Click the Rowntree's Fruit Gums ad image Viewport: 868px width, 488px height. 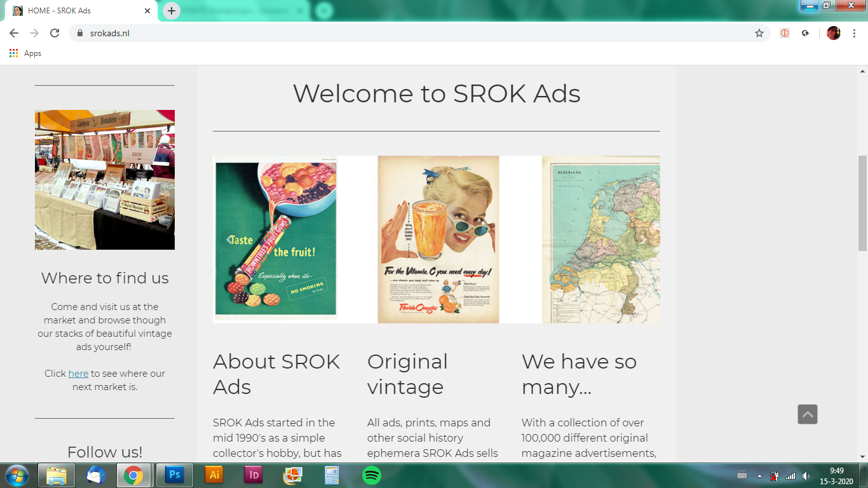click(275, 239)
